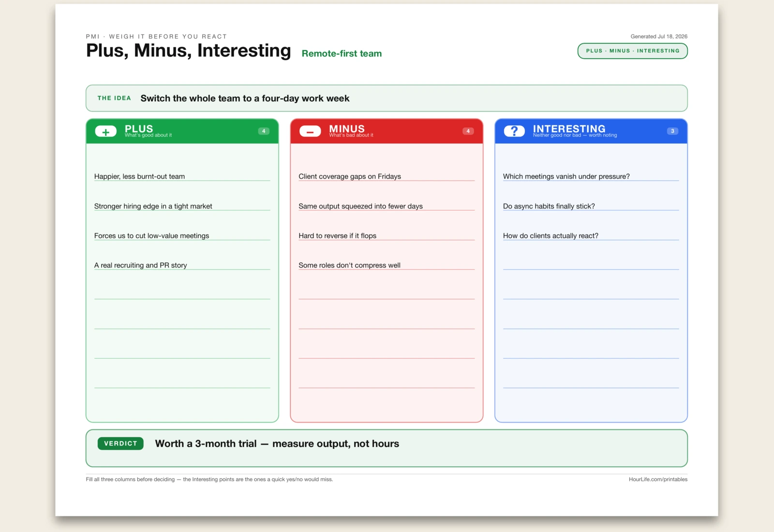Click the plus icon in the PLUS header
774x532 pixels.
(x=106, y=132)
